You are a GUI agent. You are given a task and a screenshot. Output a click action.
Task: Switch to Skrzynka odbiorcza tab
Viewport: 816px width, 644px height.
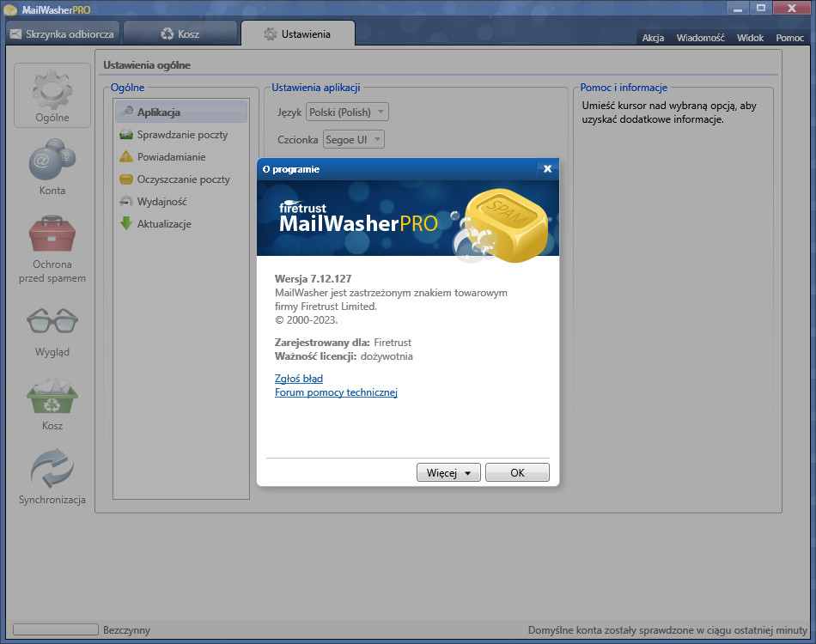62,33
